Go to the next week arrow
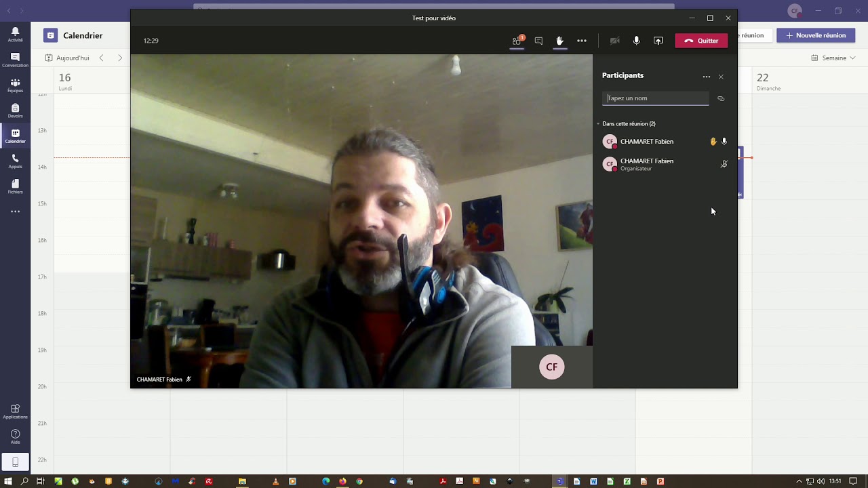868x488 pixels. [120, 58]
